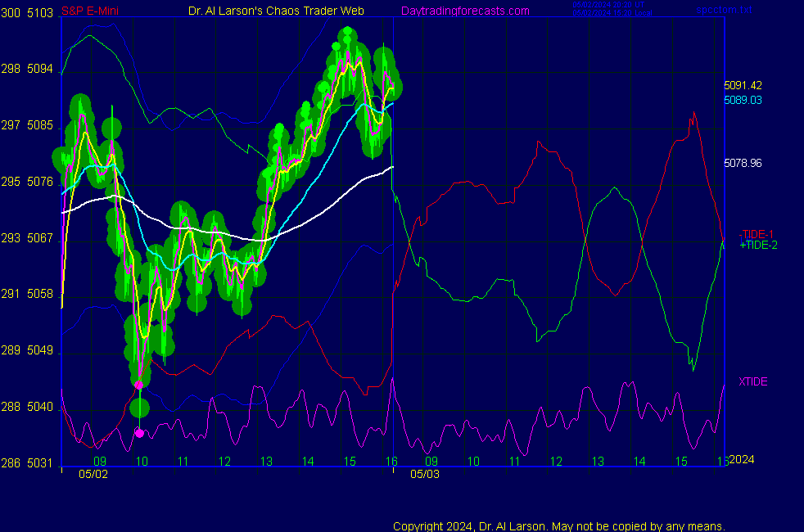This screenshot has height=532, width=804.
Task: Select the 05/03 date label
Action: pyautogui.click(x=424, y=474)
